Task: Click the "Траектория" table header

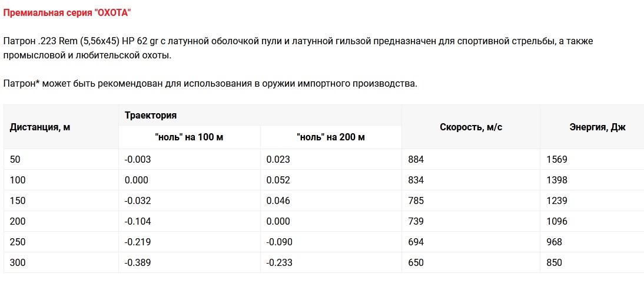Action: (x=151, y=115)
